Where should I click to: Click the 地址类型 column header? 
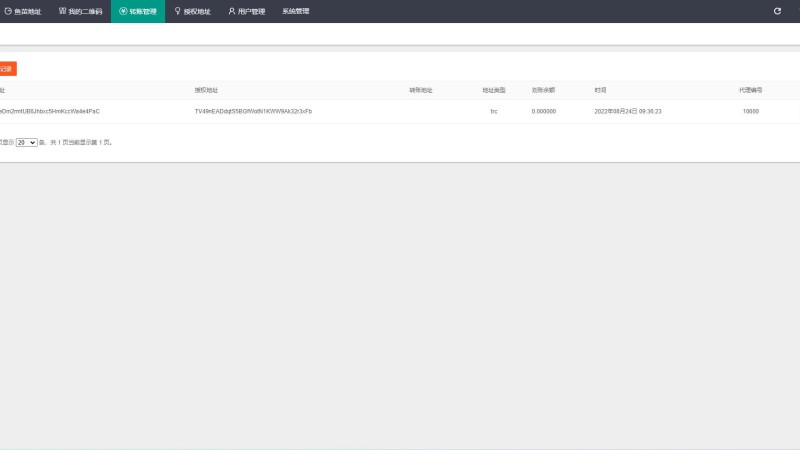point(494,90)
